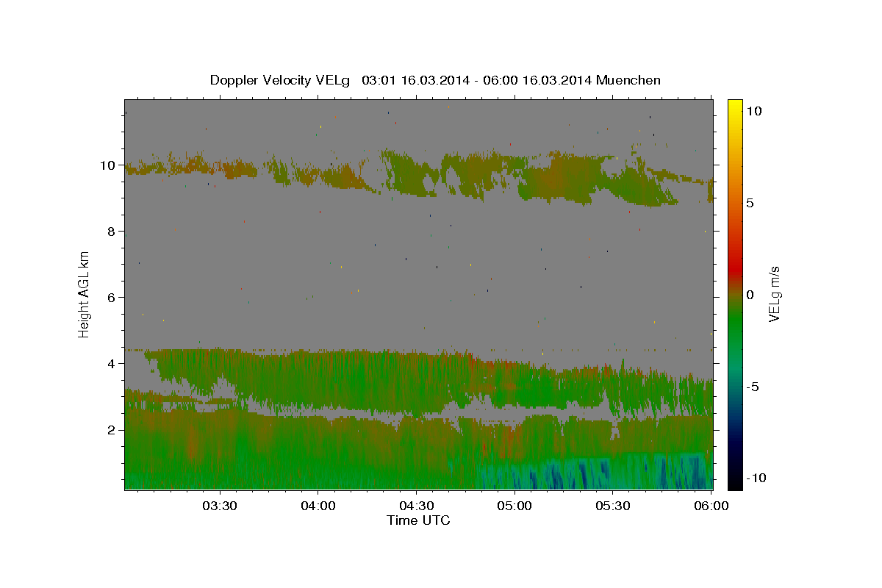Click the end time '06:00 16.03.2014' in title
The width and height of the screenshot is (882, 588).
(536, 80)
